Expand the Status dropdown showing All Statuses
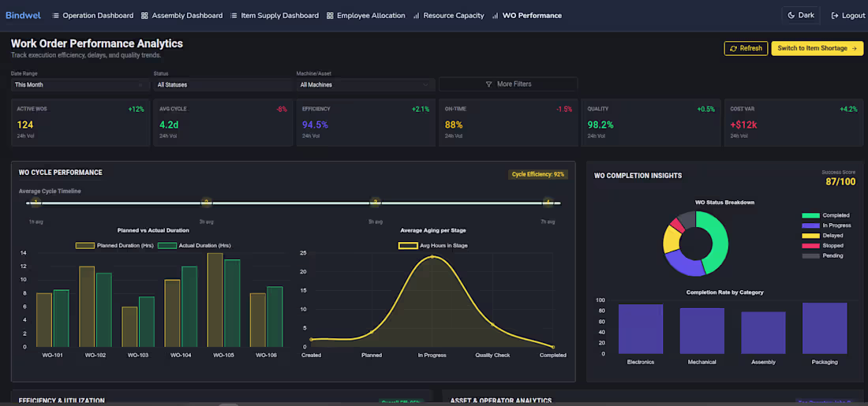Viewport: 868px width, 406px height. (223, 84)
